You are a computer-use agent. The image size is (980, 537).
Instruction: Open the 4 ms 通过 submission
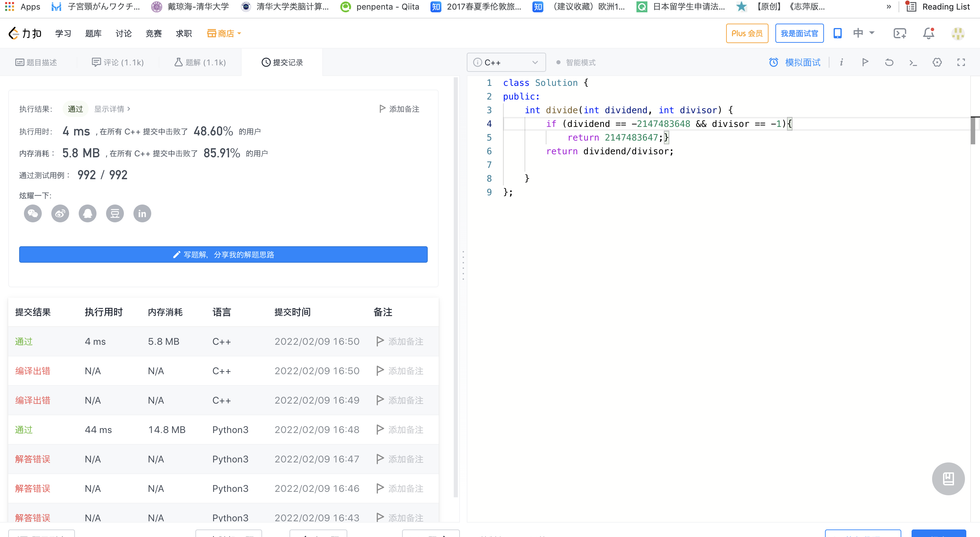click(24, 341)
